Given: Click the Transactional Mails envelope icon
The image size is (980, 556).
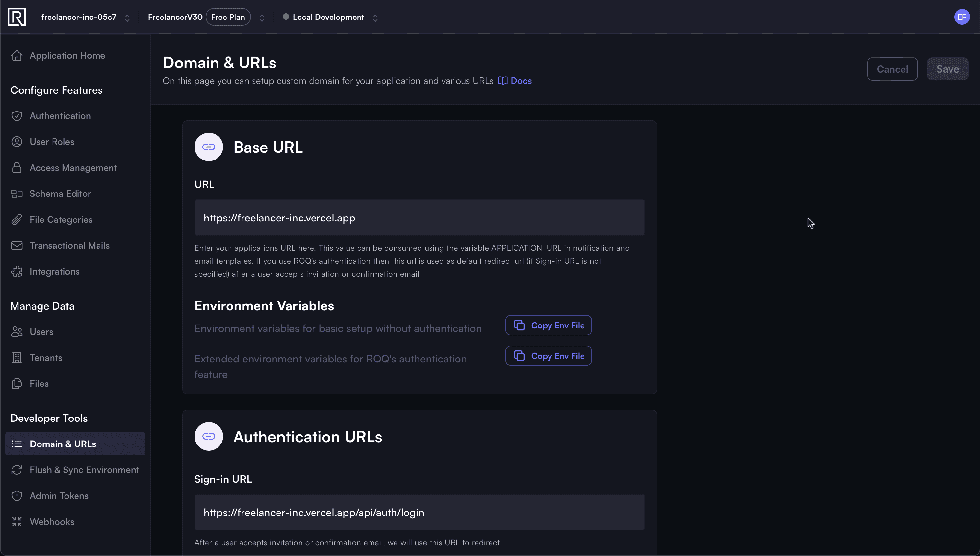Looking at the screenshot, I should (x=17, y=245).
